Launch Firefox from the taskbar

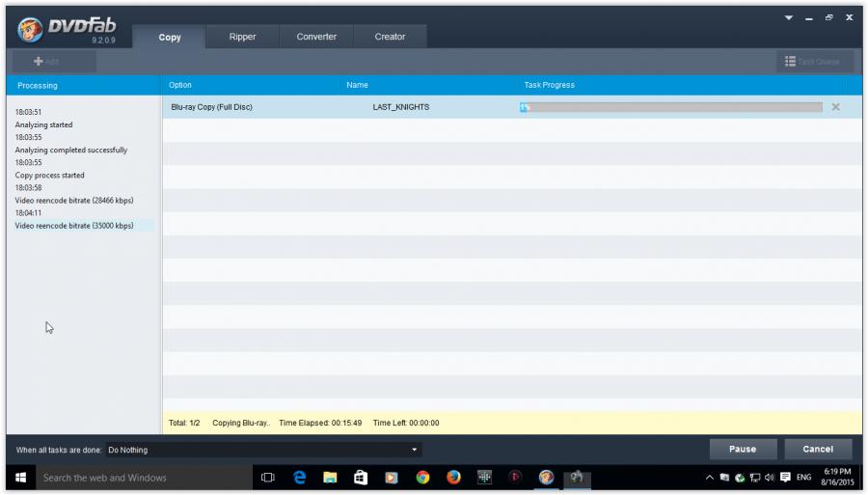point(453,478)
